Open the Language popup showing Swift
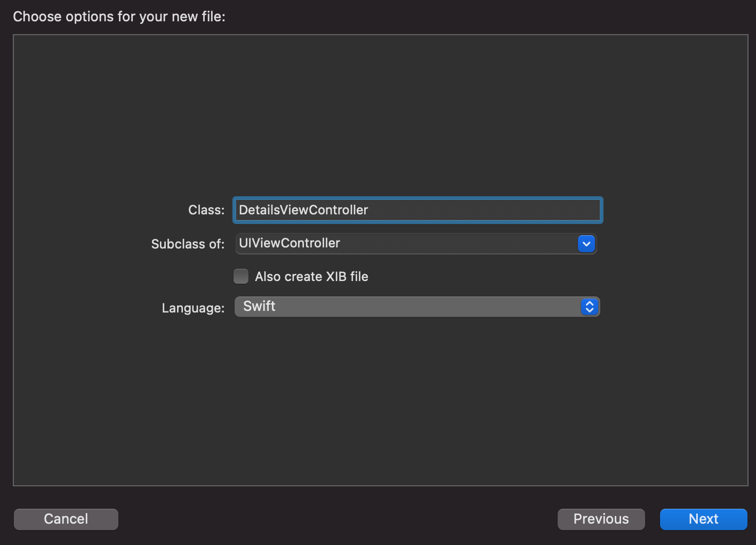The height and width of the screenshot is (545, 756). coord(417,307)
